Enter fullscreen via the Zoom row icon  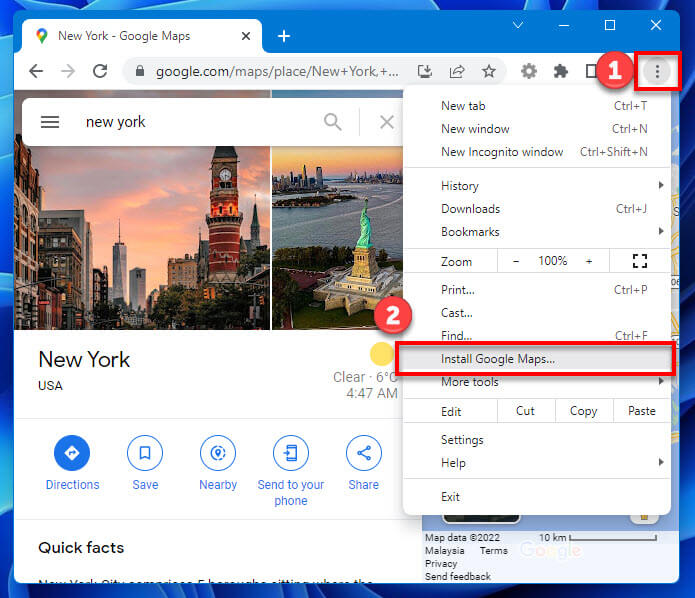(640, 261)
